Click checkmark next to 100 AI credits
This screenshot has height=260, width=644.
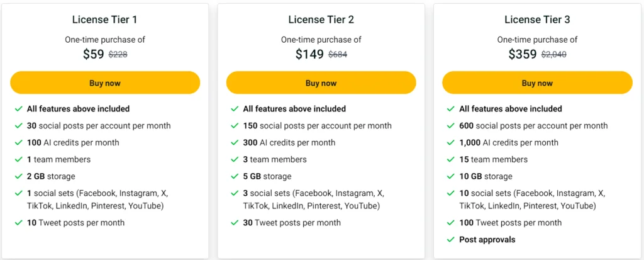pyautogui.click(x=18, y=143)
